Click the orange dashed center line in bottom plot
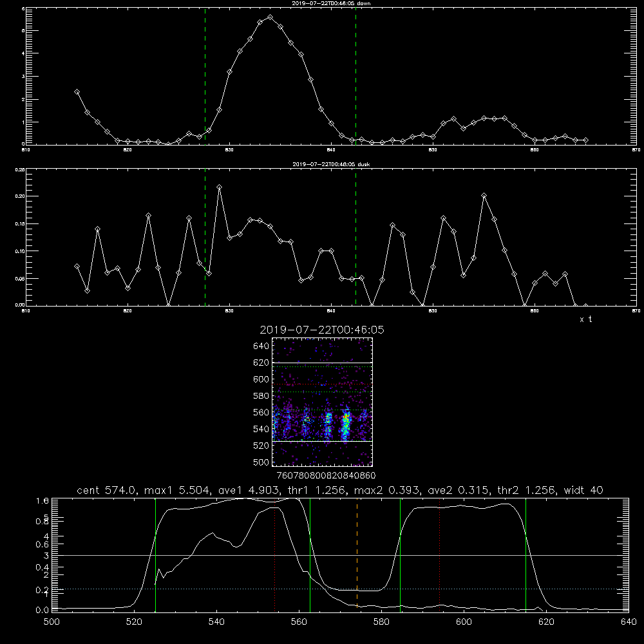644x644 pixels. tap(357, 554)
